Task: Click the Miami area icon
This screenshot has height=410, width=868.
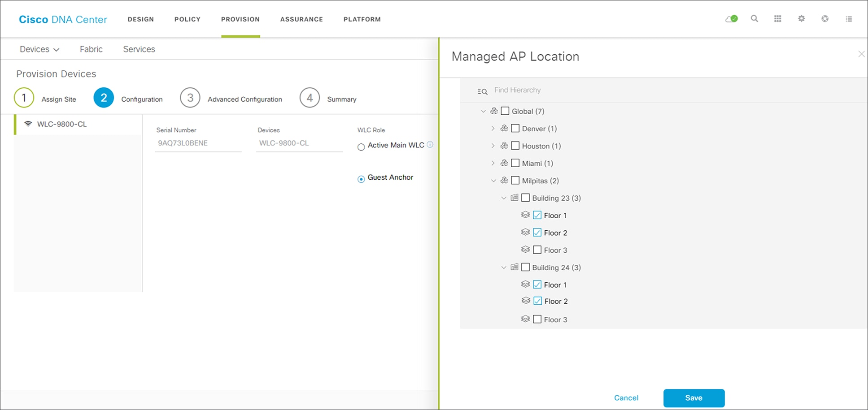Action: 504,163
